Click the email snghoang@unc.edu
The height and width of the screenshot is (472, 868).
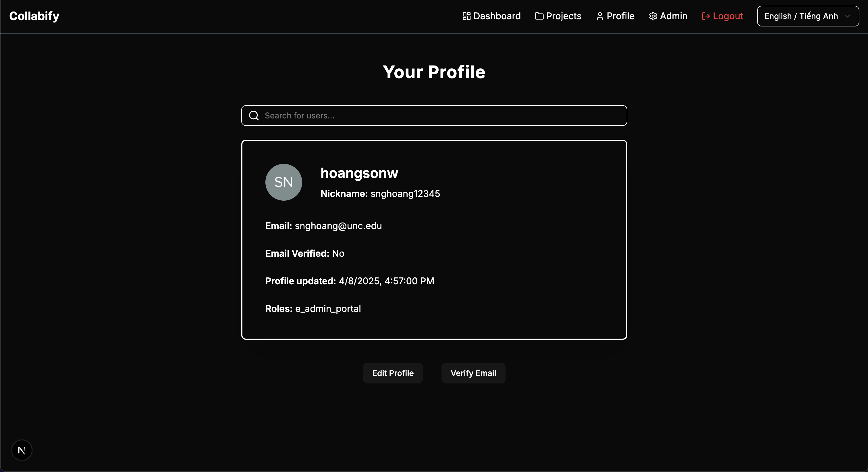pyautogui.click(x=338, y=226)
